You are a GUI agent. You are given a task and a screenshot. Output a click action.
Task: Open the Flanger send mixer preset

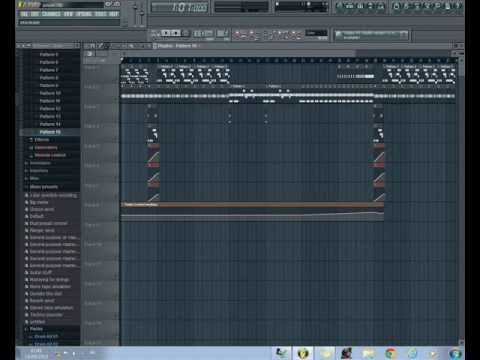pyautogui.click(x=42, y=230)
